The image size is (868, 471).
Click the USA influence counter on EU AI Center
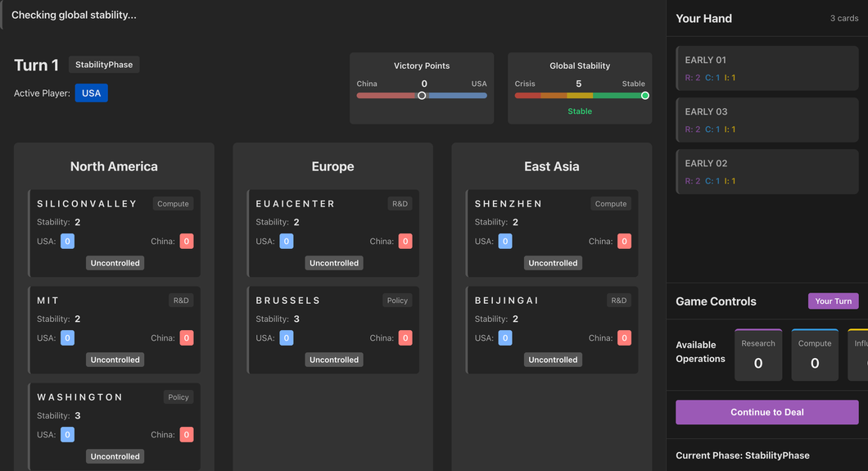point(287,242)
